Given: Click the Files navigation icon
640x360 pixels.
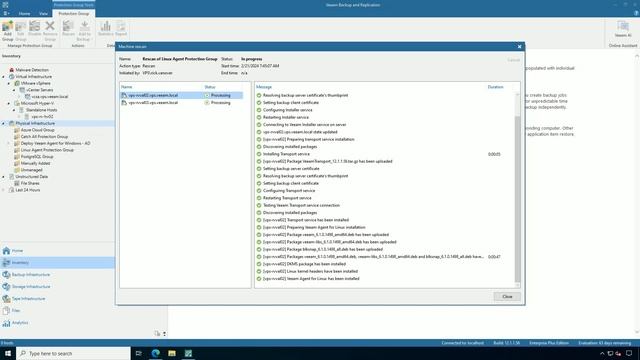Looking at the screenshot, I should coord(6,311).
